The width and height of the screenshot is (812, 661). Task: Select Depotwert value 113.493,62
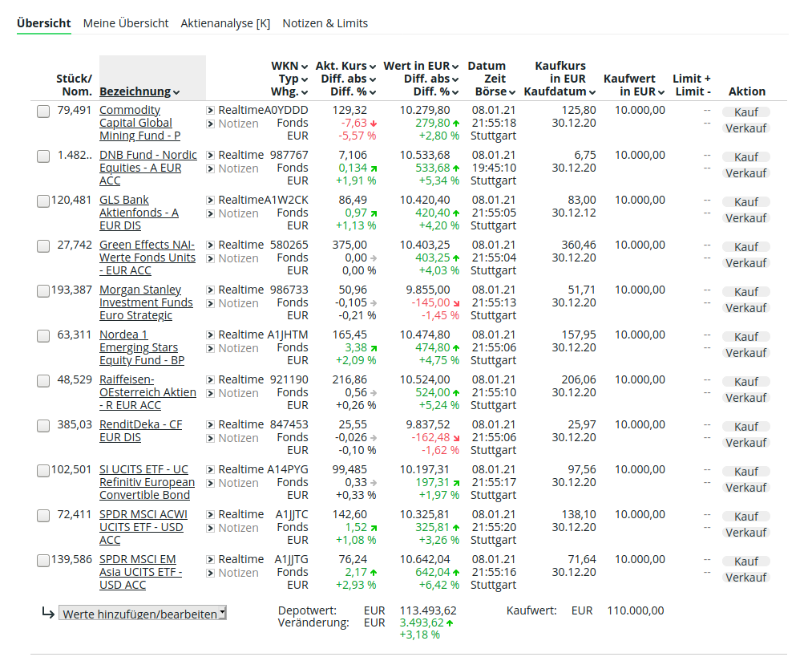pyautogui.click(x=428, y=610)
